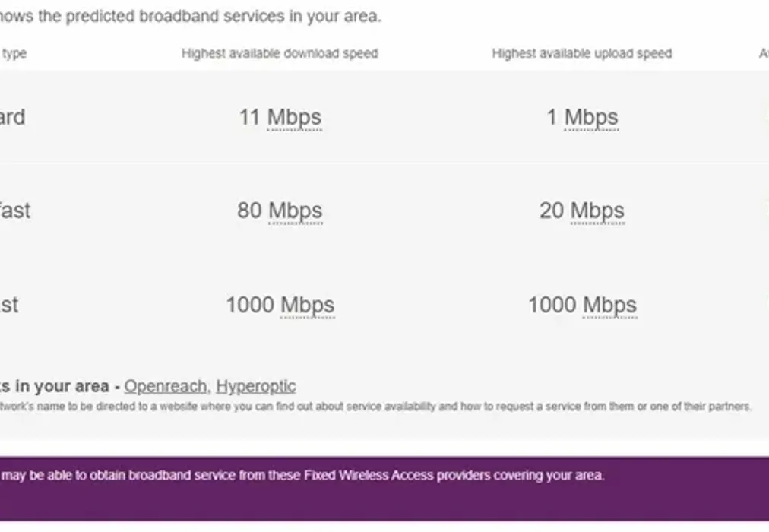Click the Mbps abbreviation next to 11
The height and width of the screenshot is (532, 769).
pyautogui.click(x=294, y=118)
